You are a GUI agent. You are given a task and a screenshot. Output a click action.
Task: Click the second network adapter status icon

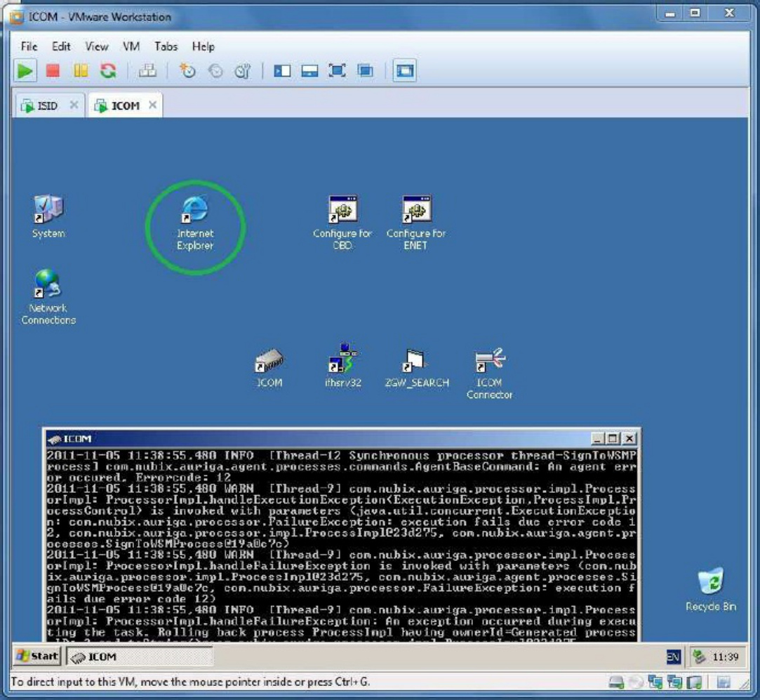[674, 682]
